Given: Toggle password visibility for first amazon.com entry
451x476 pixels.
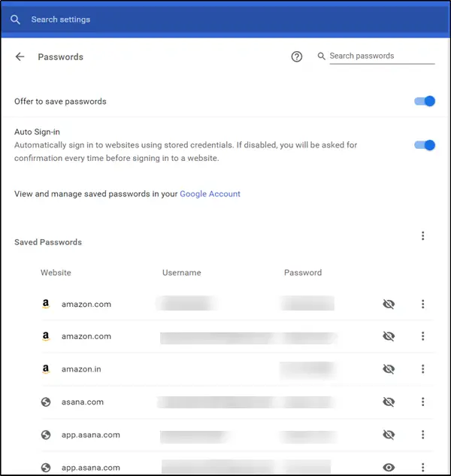Looking at the screenshot, I should [x=389, y=304].
